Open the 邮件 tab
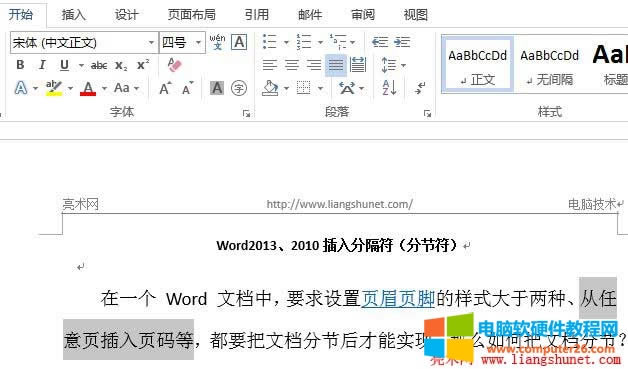This screenshot has width=628, height=369. [x=310, y=15]
